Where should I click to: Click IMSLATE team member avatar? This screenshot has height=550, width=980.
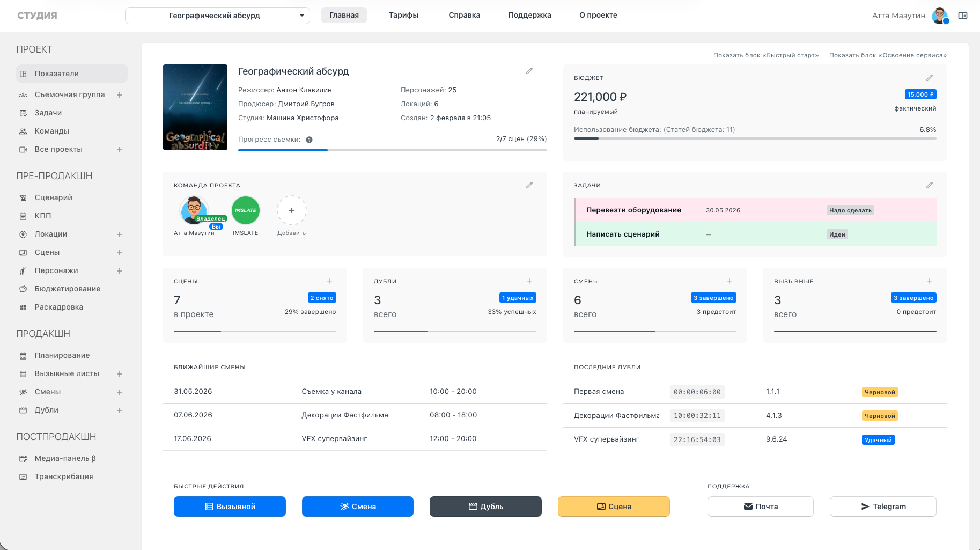[x=246, y=210]
